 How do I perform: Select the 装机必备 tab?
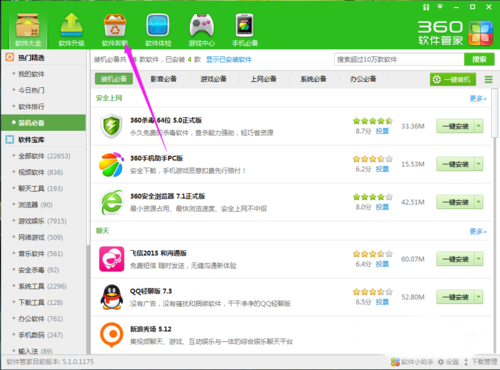[x=114, y=79]
